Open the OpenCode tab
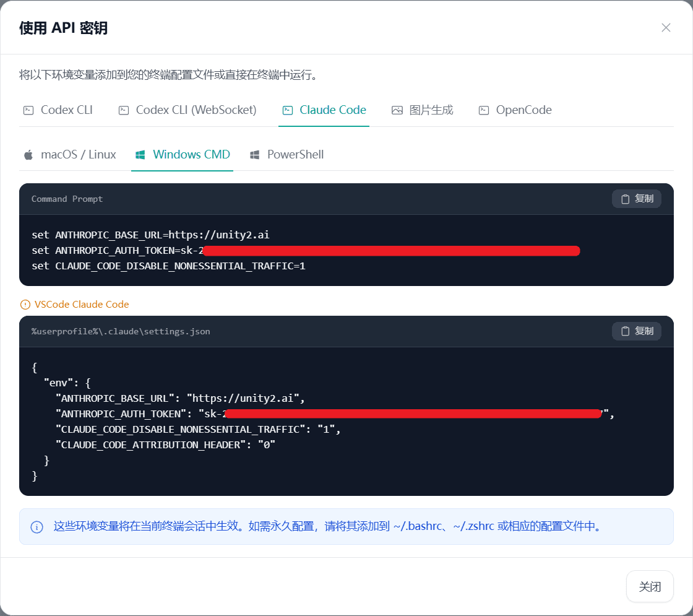This screenshot has height=616, width=693. tap(515, 110)
